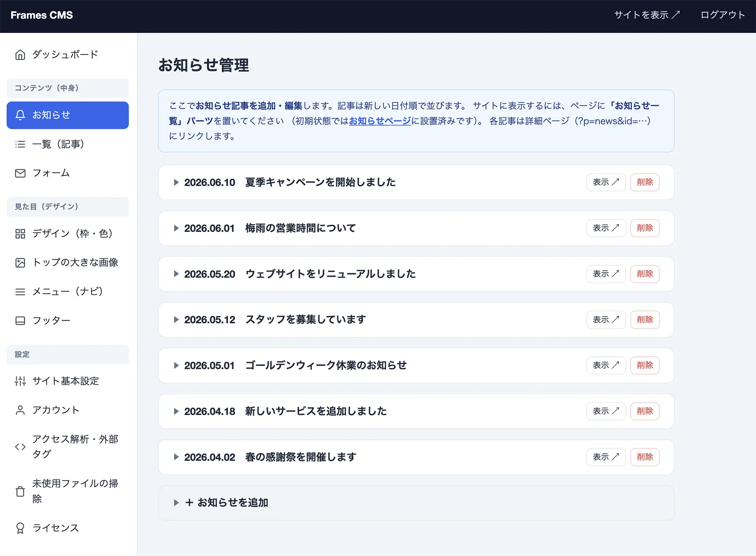Viewport: 756px width, 556px height.
Task: Click 表示 for 春の感謝祭を開催します
Action: pyautogui.click(x=606, y=457)
